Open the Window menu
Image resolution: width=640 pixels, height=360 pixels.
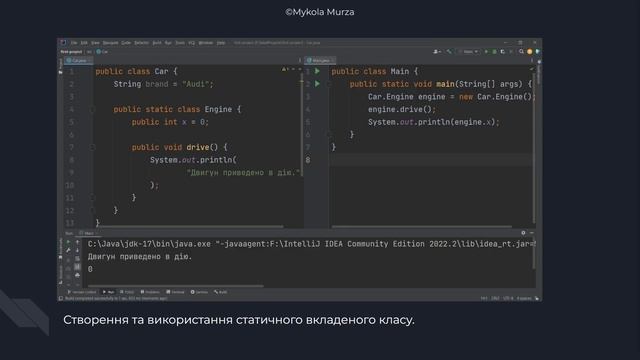(206, 42)
